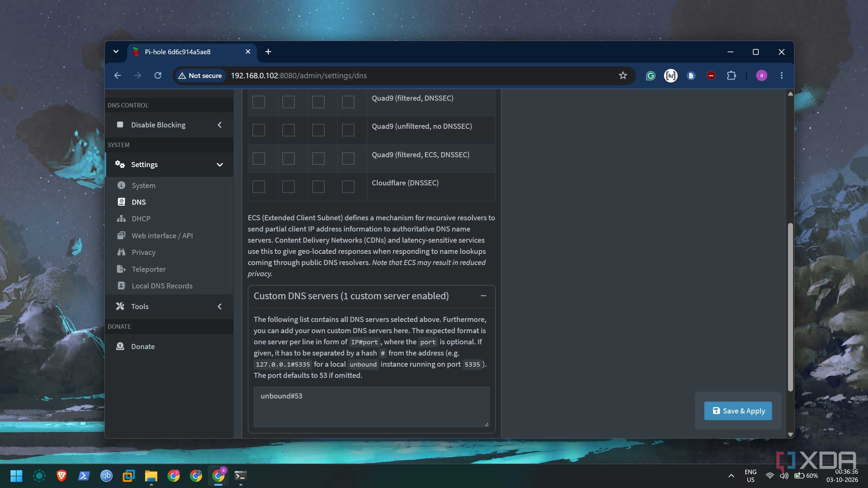The image size is (868, 488).
Task: Open the Privacy settings page
Action: (143, 252)
